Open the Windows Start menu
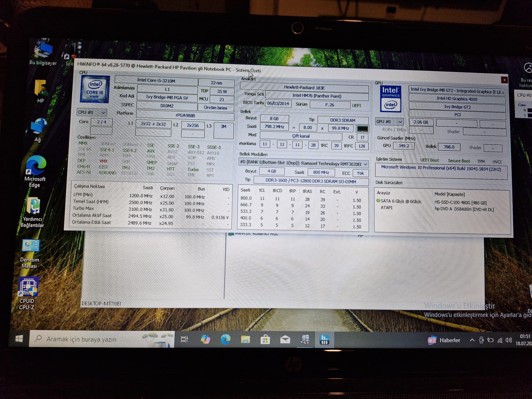The image size is (532, 399). tap(19, 339)
